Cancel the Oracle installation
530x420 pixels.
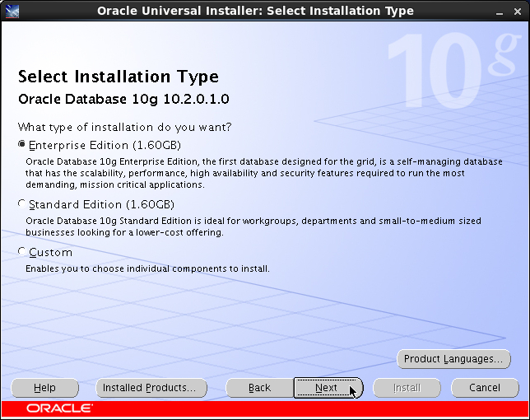pos(485,388)
